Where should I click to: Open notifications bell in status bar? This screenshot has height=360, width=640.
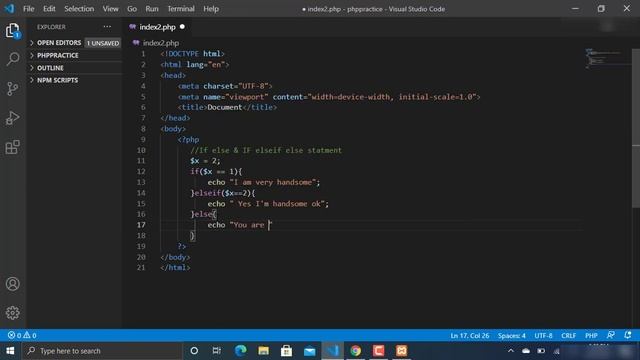point(628,335)
